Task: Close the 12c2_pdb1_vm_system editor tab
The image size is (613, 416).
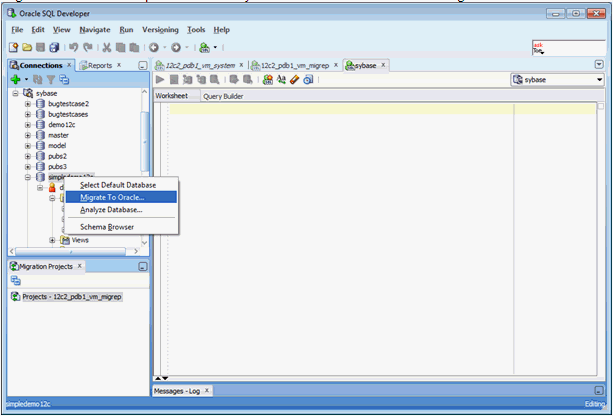Action: click(241, 65)
